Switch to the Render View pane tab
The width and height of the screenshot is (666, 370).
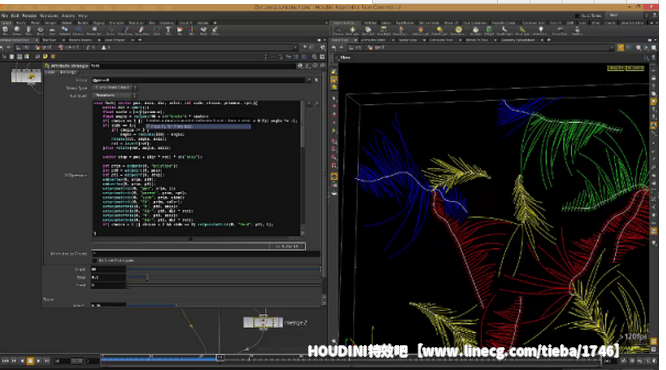point(407,40)
